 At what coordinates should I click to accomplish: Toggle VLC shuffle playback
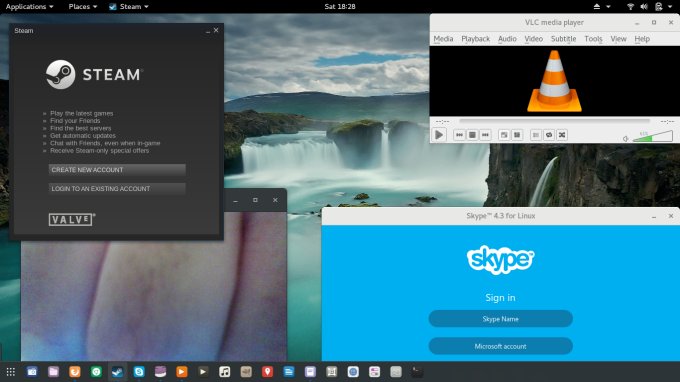562,135
